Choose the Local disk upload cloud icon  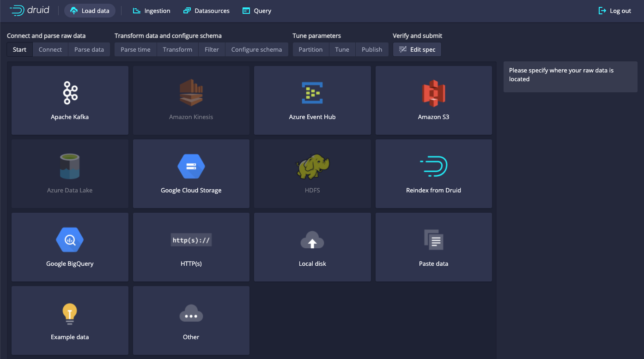(312, 240)
